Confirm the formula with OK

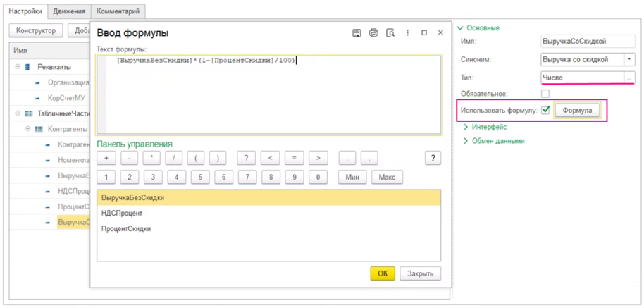coord(383,274)
